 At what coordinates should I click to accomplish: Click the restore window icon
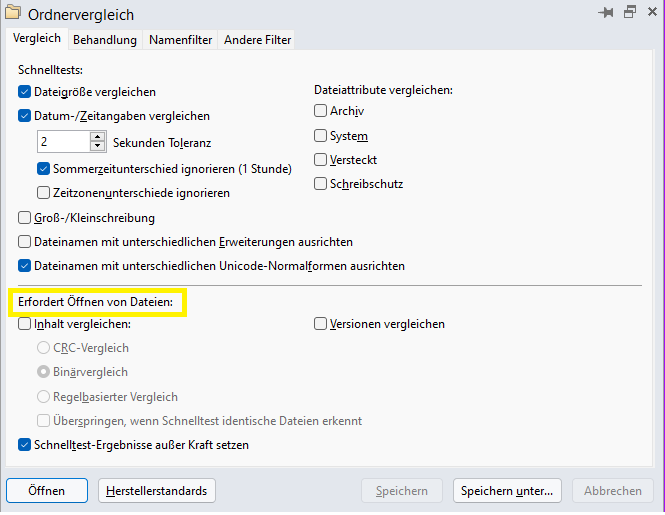(x=630, y=12)
